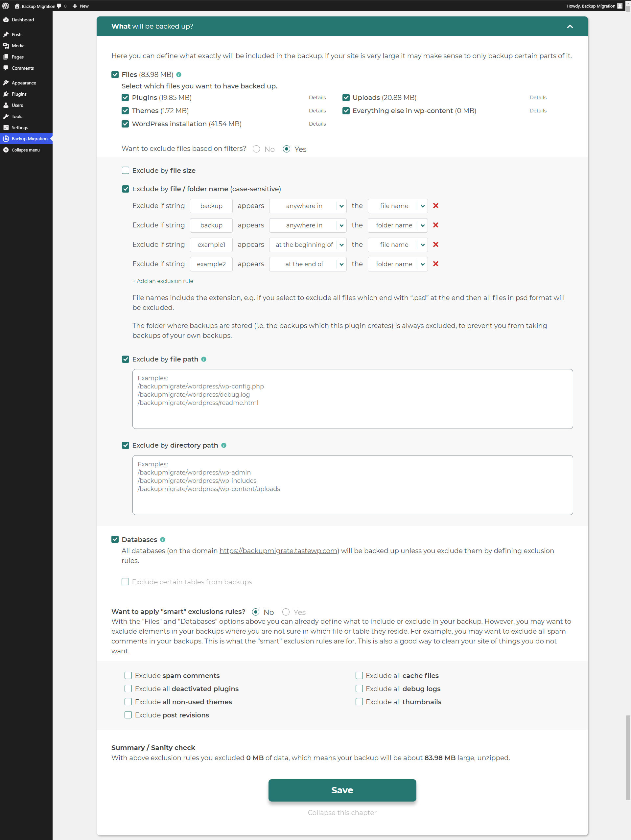Click the red X delete icon on second exclusion rule
This screenshot has height=840, width=631.
435,224
